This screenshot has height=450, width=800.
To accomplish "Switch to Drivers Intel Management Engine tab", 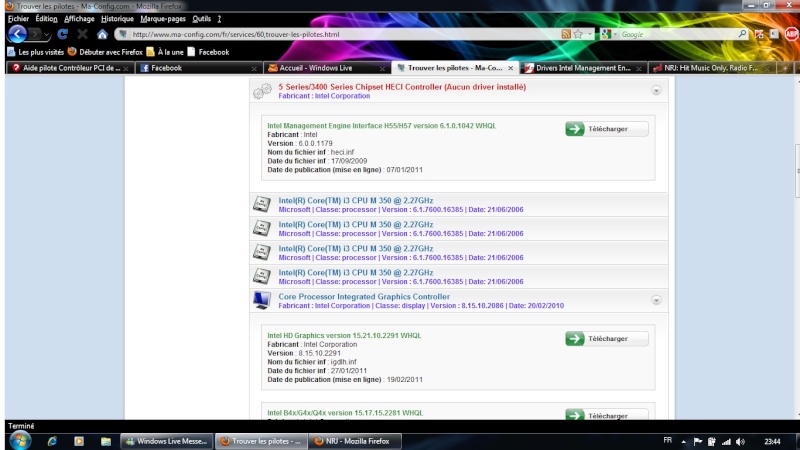I will click(x=583, y=68).
